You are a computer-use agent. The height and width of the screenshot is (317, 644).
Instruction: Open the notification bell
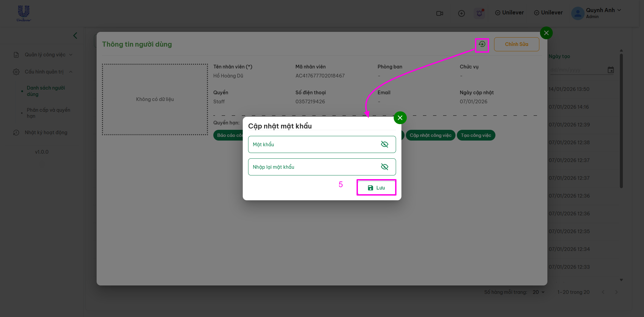coord(479,13)
